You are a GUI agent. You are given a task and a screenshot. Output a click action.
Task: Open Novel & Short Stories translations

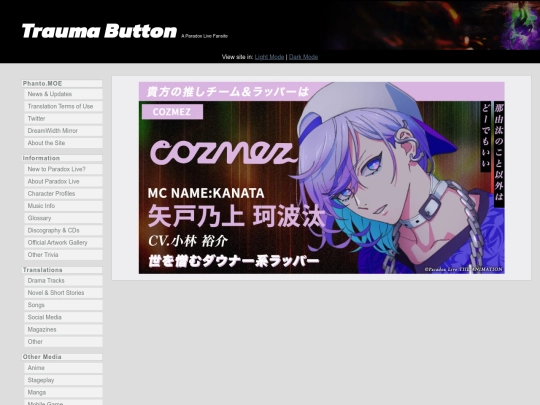[63, 293]
